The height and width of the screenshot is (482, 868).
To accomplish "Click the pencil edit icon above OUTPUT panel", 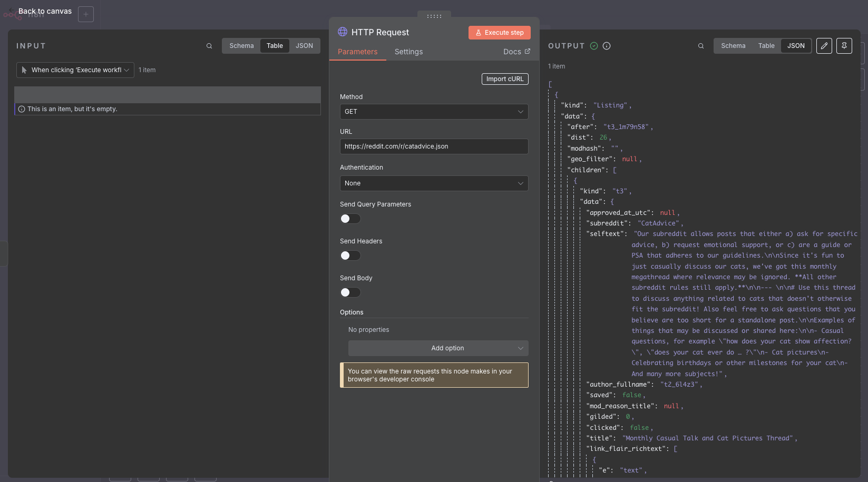I will (824, 46).
